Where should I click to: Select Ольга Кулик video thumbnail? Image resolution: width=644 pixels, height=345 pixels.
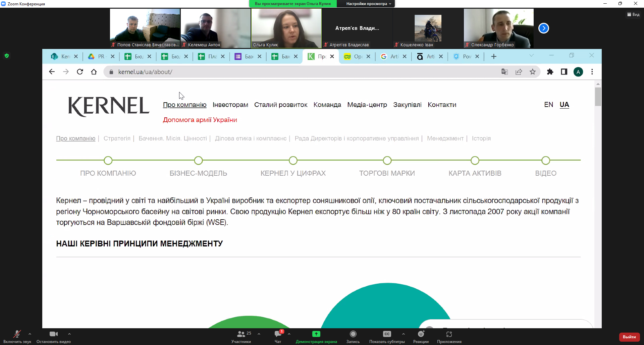pos(286,28)
